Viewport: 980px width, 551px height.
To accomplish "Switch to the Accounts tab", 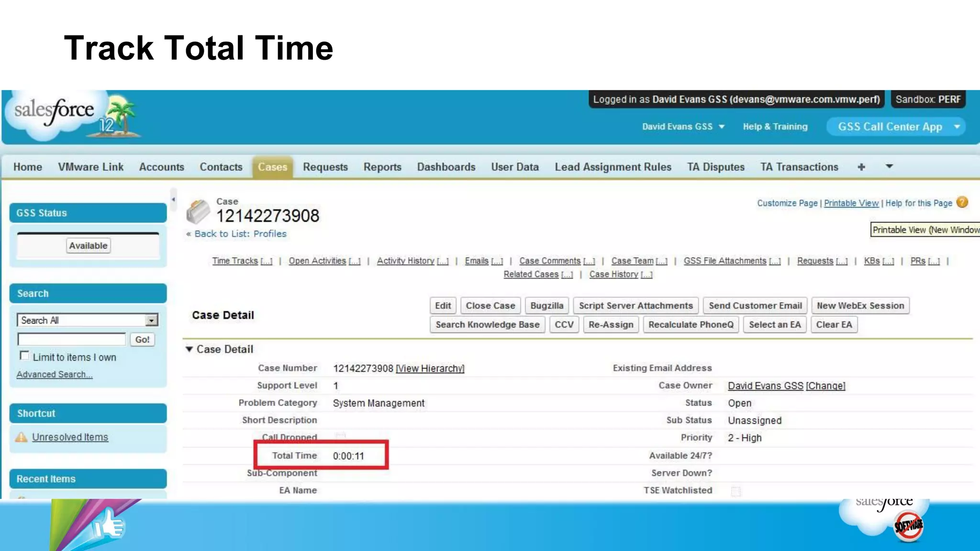I will pos(161,167).
